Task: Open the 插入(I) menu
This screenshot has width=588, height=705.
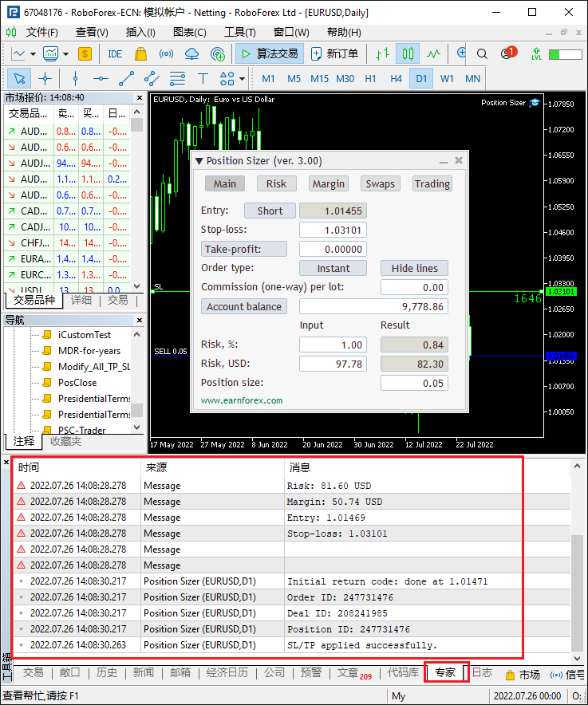Action: coord(140,33)
